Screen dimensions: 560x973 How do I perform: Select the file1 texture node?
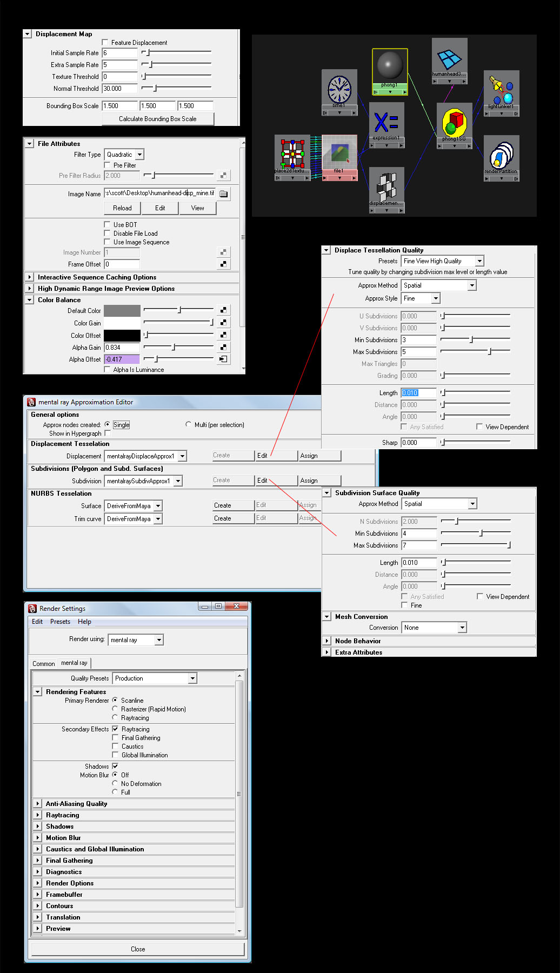pyautogui.click(x=339, y=157)
